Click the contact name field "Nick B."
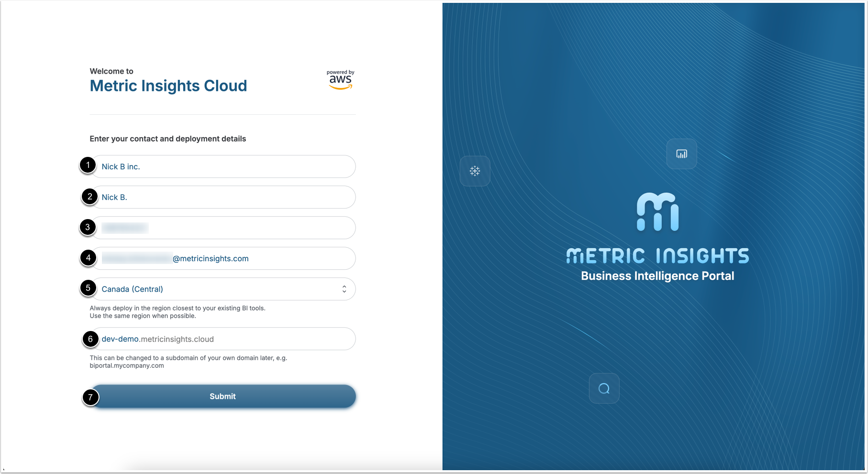 223,197
